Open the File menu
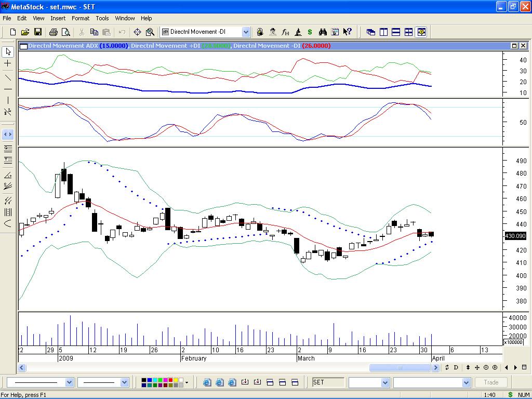This screenshot has width=532, height=399. click(x=7, y=18)
